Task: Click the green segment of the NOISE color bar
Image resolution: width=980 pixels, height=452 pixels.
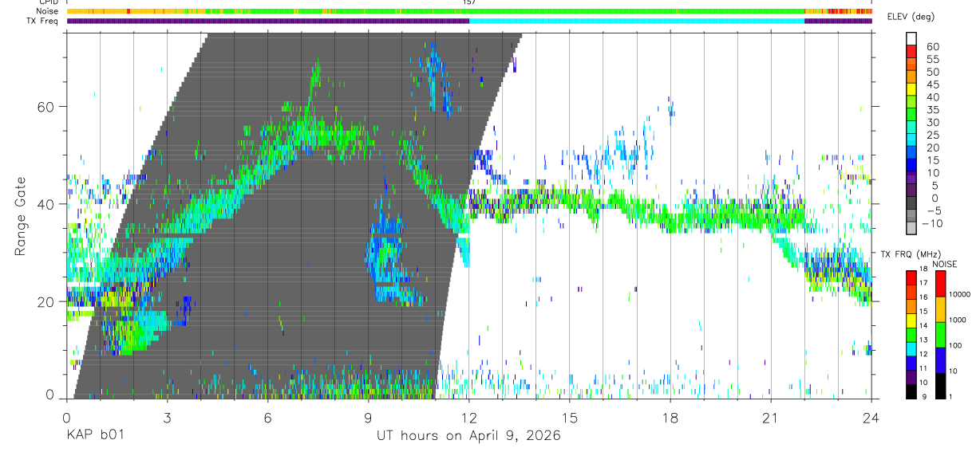Action: [x=939, y=333]
